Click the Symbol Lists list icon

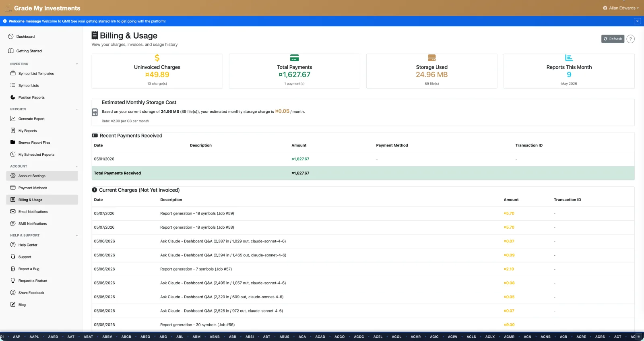point(13,85)
